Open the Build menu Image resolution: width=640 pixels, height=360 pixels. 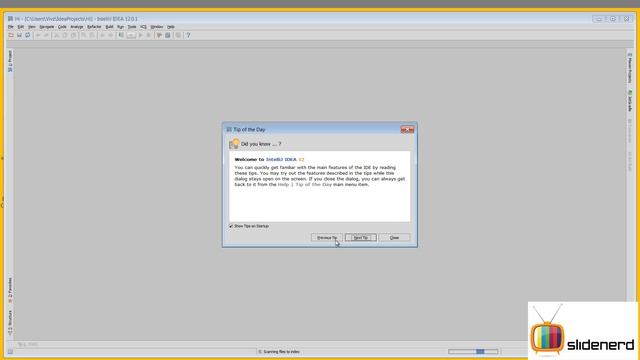(x=109, y=27)
